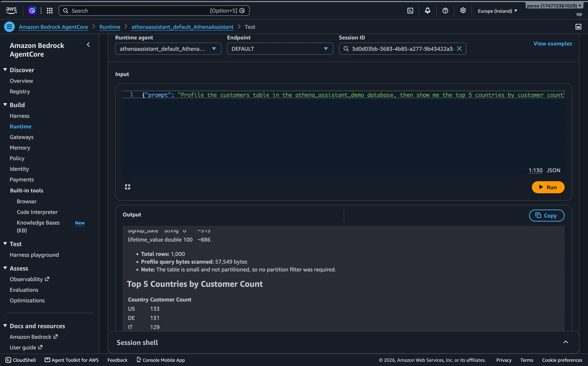The width and height of the screenshot is (588, 366).
Task: Open the split panel icon in breadcrumb bar
Action: (578, 27)
